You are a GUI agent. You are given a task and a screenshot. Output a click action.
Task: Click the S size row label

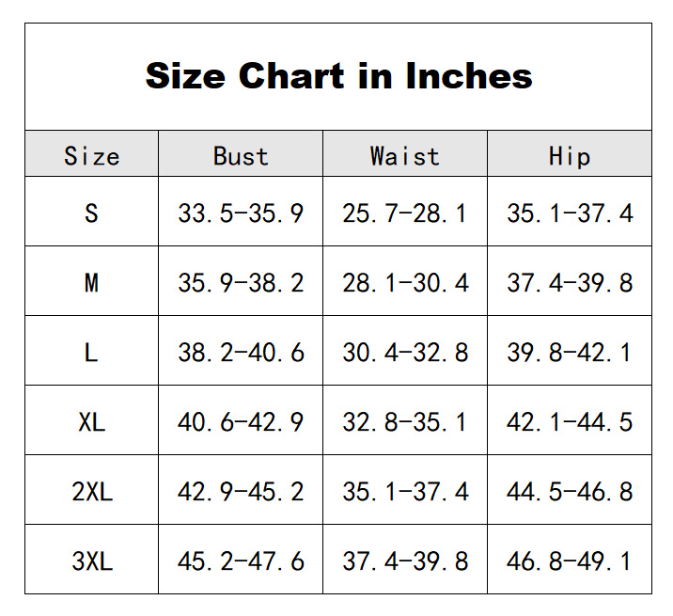click(92, 212)
